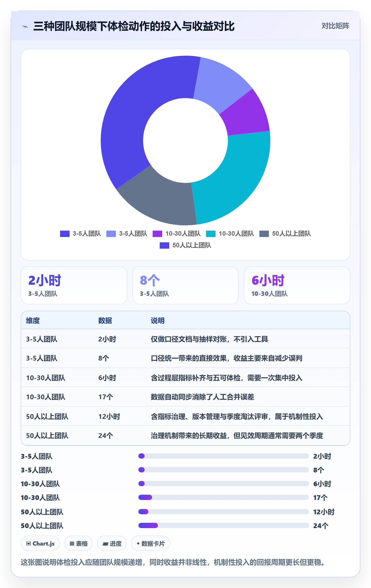Open the 2小时 data card

(x=74, y=285)
